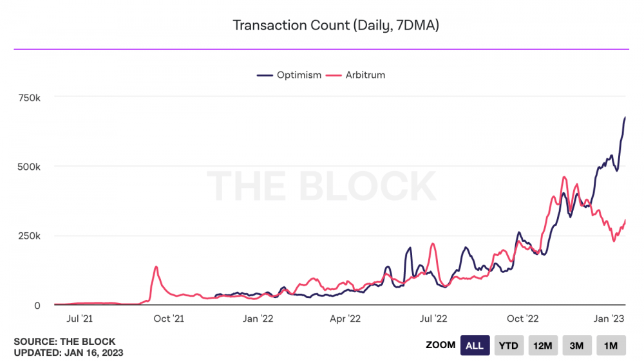This screenshot has height=361, width=644.
Task: Click THE BLOCK watermark in chart
Action: [321, 186]
